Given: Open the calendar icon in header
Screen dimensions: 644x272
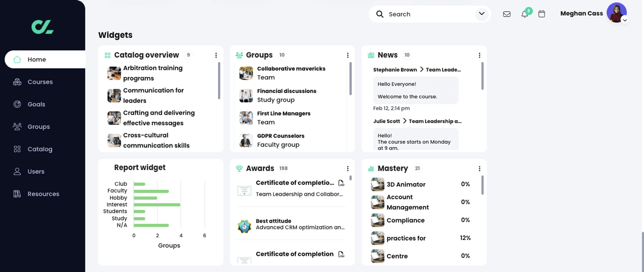Looking at the screenshot, I should pos(542,14).
